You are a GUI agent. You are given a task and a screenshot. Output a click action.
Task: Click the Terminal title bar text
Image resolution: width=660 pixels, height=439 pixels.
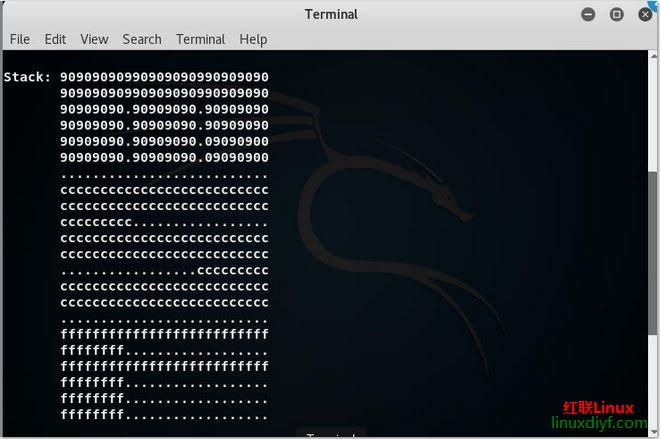(x=331, y=15)
